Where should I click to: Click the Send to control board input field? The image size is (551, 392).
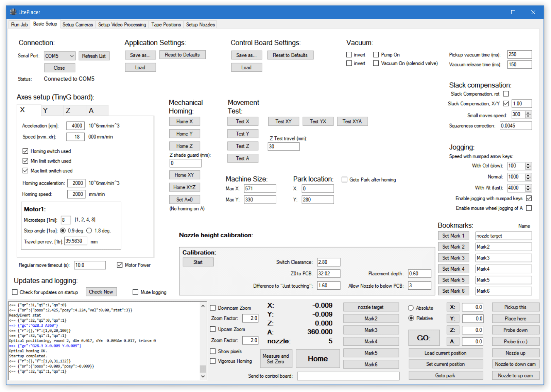coord(348,376)
